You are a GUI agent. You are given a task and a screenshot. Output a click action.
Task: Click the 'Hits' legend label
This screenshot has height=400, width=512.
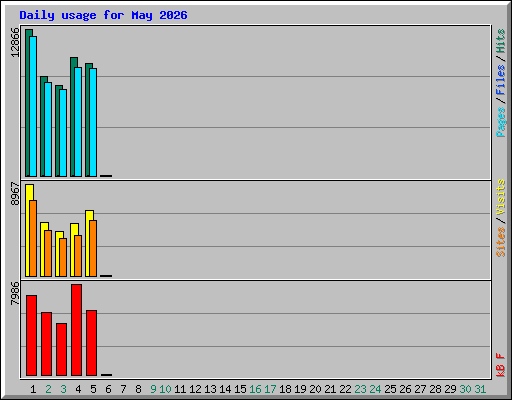click(x=500, y=41)
